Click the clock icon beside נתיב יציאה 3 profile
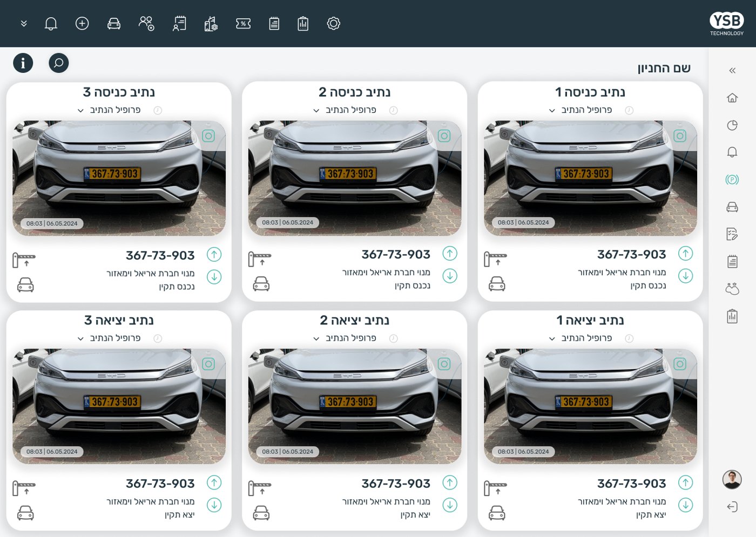 pyautogui.click(x=158, y=339)
